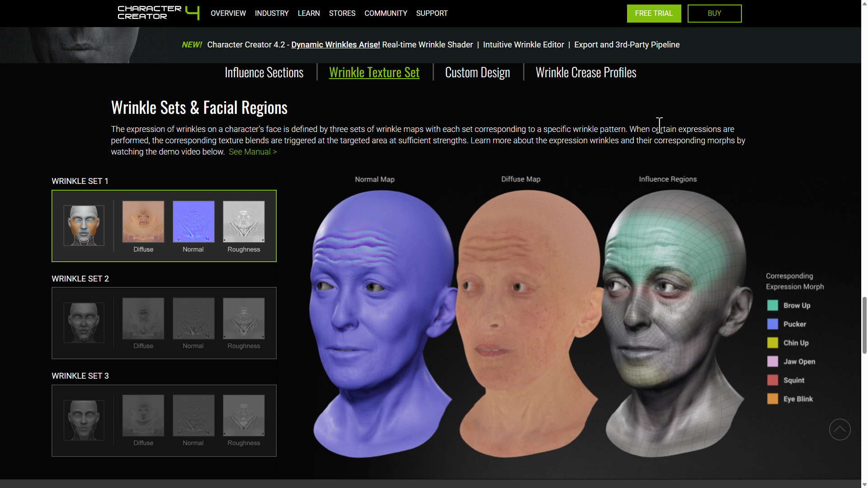Click Wrinkle Set 3 Diffuse thumbnail
The image size is (868, 488).
point(143,415)
